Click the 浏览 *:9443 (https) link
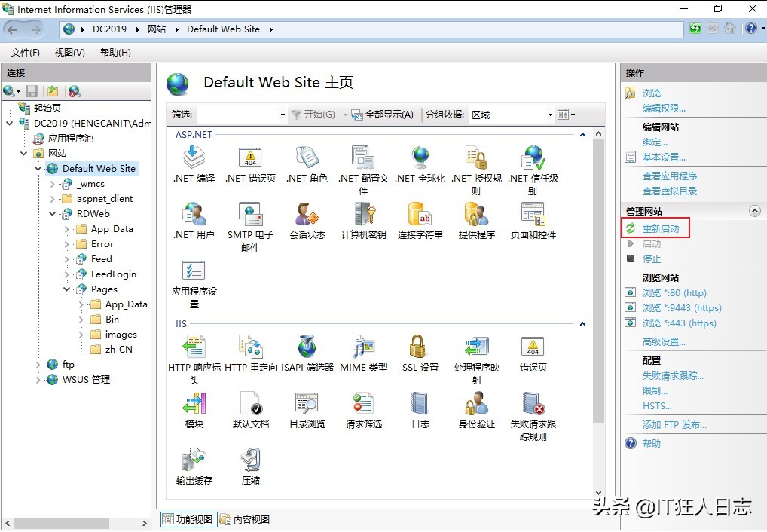The width and height of the screenshot is (767, 532). coord(681,308)
